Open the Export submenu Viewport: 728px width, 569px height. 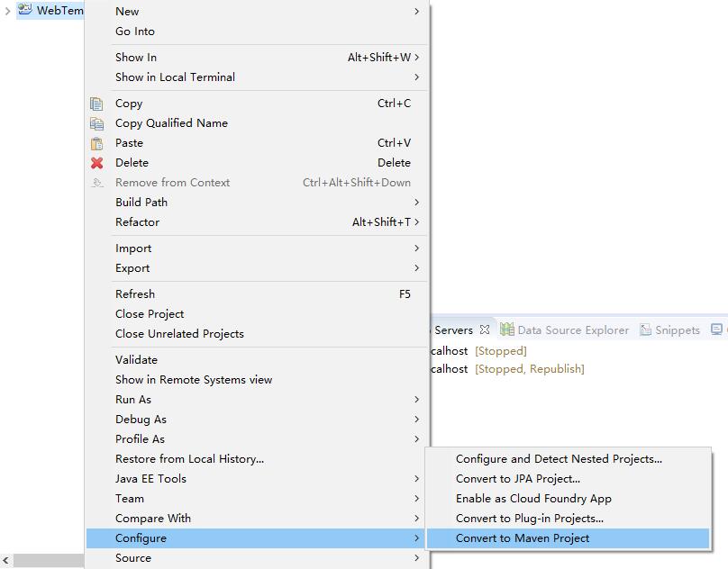pos(257,268)
